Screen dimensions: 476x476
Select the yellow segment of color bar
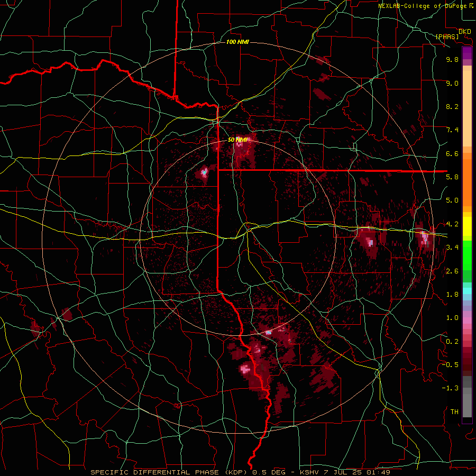467,226
